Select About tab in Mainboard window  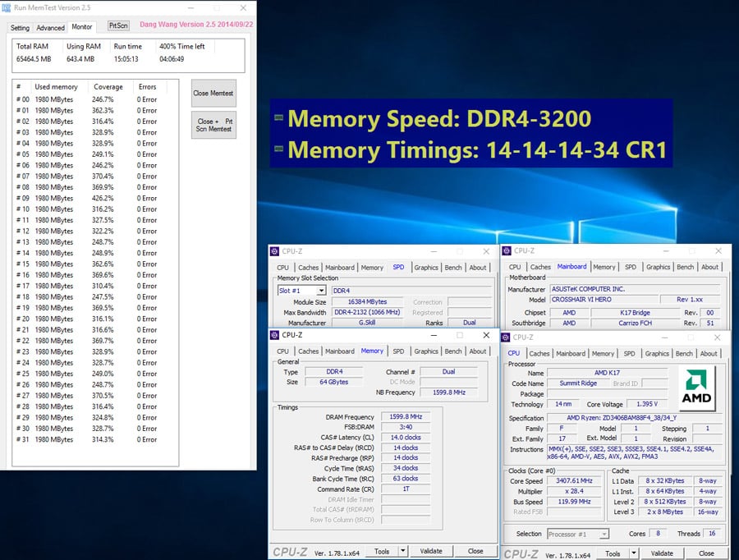(x=709, y=267)
